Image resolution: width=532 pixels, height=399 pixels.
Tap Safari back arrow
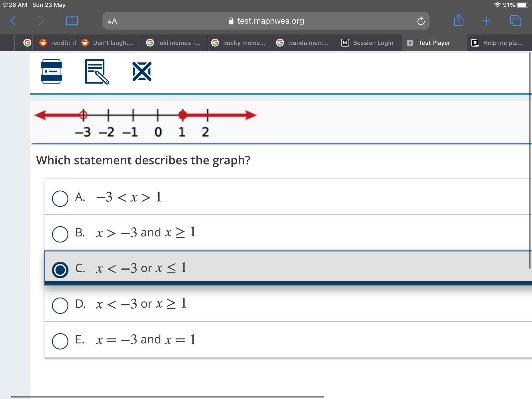[13, 21]
